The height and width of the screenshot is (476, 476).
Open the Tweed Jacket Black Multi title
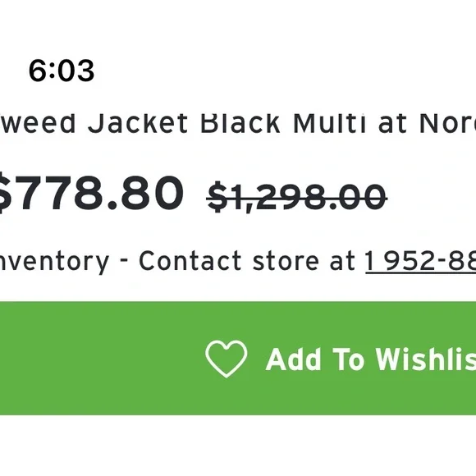(x=238, y=123)
